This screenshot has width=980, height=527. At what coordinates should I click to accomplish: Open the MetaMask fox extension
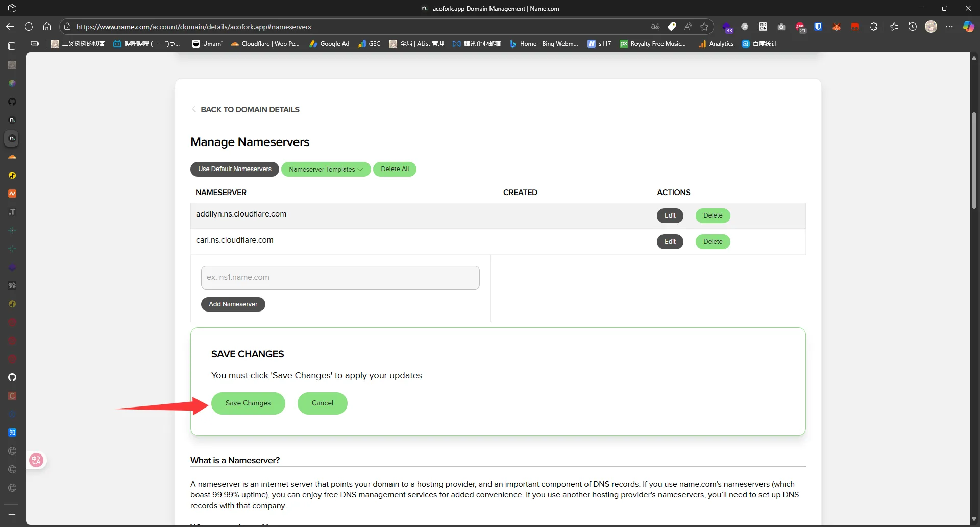(x=837, y=27)
